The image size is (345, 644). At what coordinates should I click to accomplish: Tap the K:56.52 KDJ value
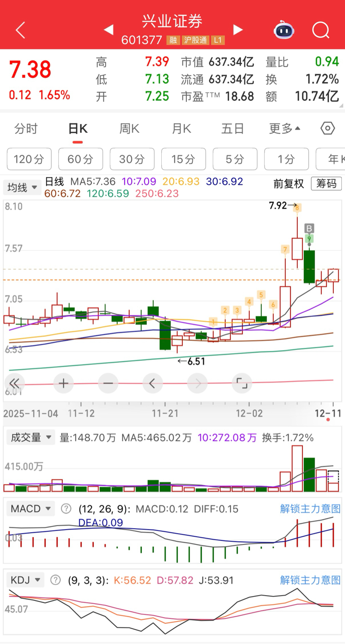pos(132,580)
